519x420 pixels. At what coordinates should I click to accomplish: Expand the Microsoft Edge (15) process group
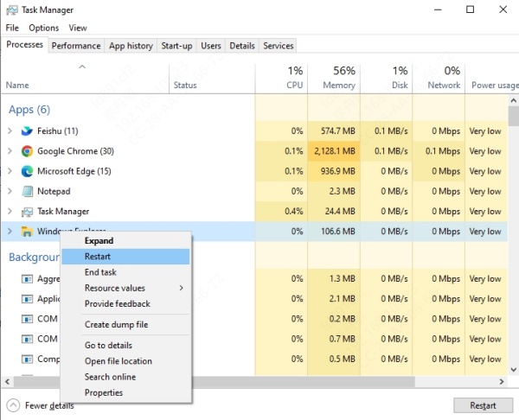tap(10, 171)
